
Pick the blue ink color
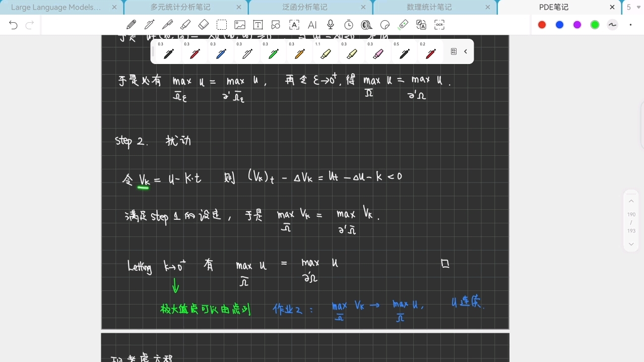560,25
